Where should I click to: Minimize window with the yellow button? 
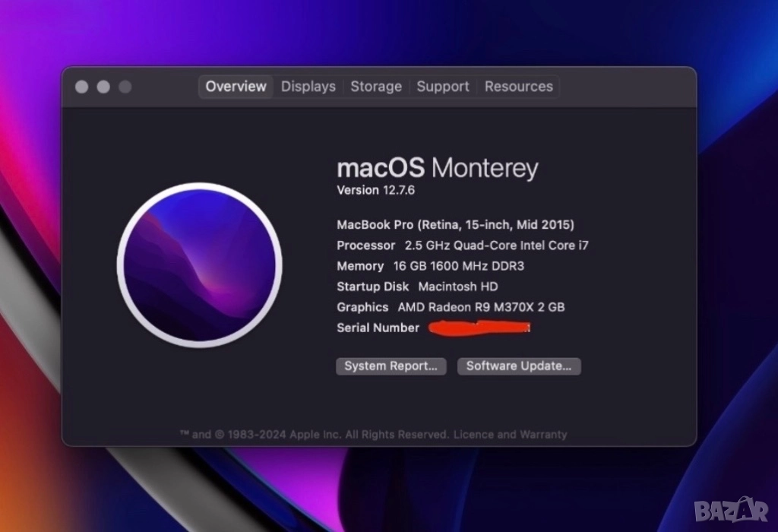coord(103,87)
